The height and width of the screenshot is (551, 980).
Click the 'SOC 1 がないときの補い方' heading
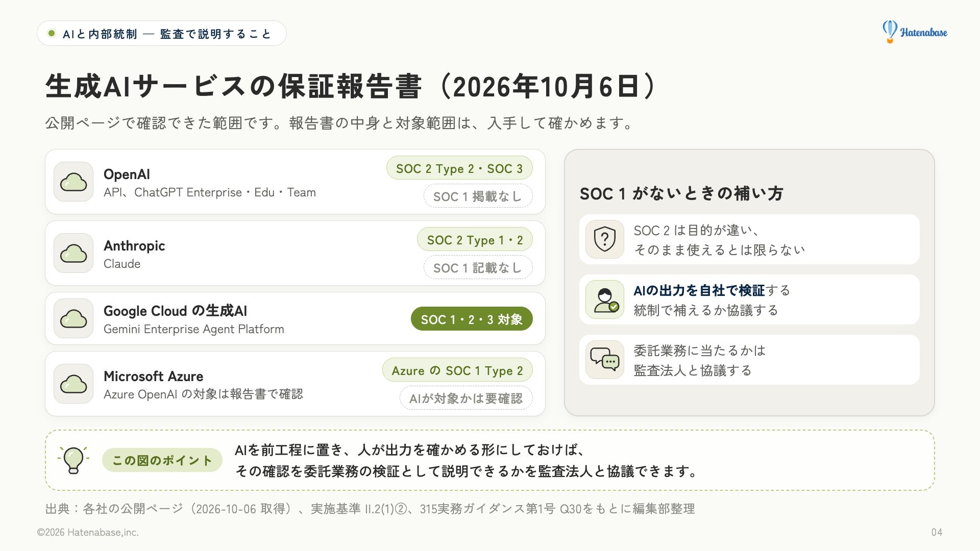[681, 194]
